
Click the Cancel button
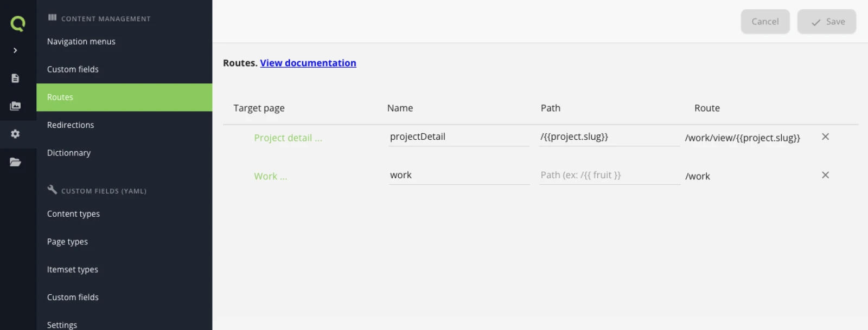tap(765, 22)
